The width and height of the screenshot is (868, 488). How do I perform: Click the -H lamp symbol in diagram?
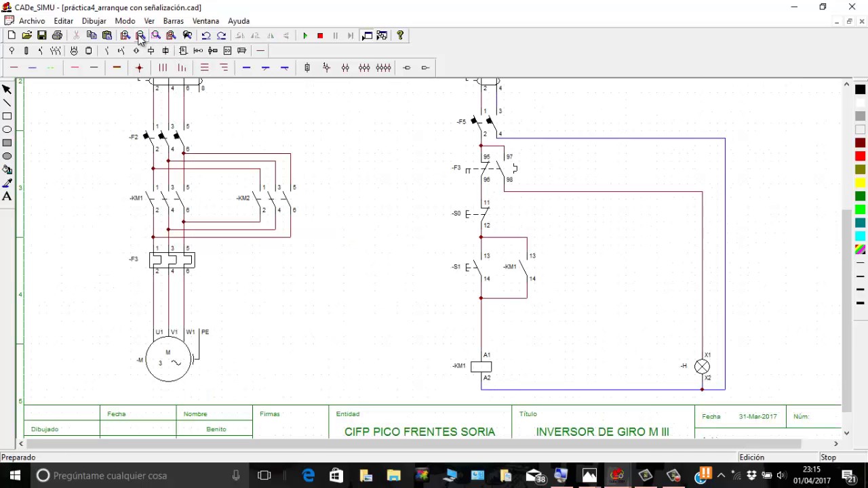(702, 367)
